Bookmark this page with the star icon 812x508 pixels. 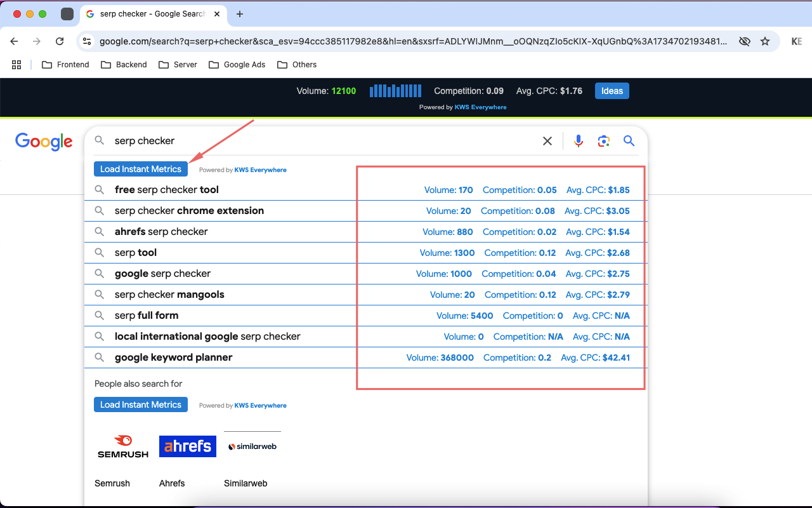pyautogui.click(x=765, y=41)
